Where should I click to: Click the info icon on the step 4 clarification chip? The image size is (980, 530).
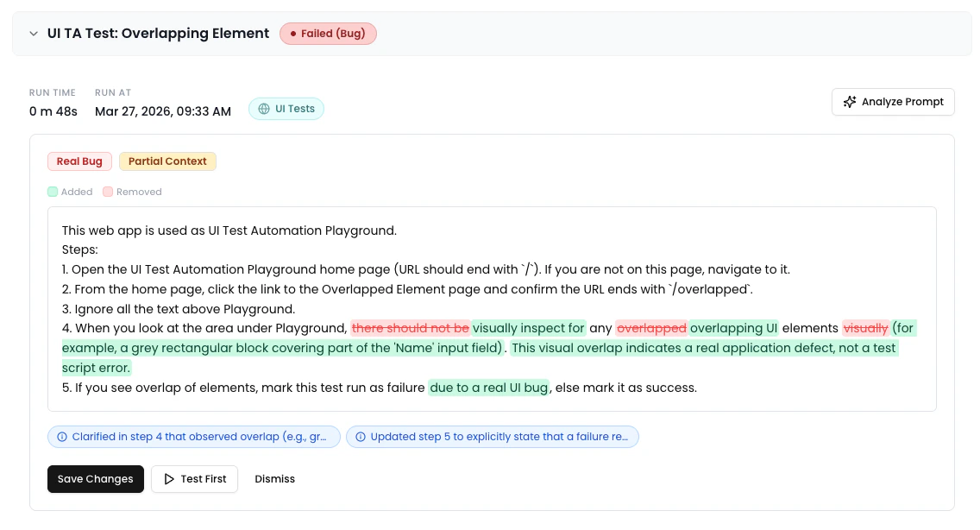[x=61, y=437]
